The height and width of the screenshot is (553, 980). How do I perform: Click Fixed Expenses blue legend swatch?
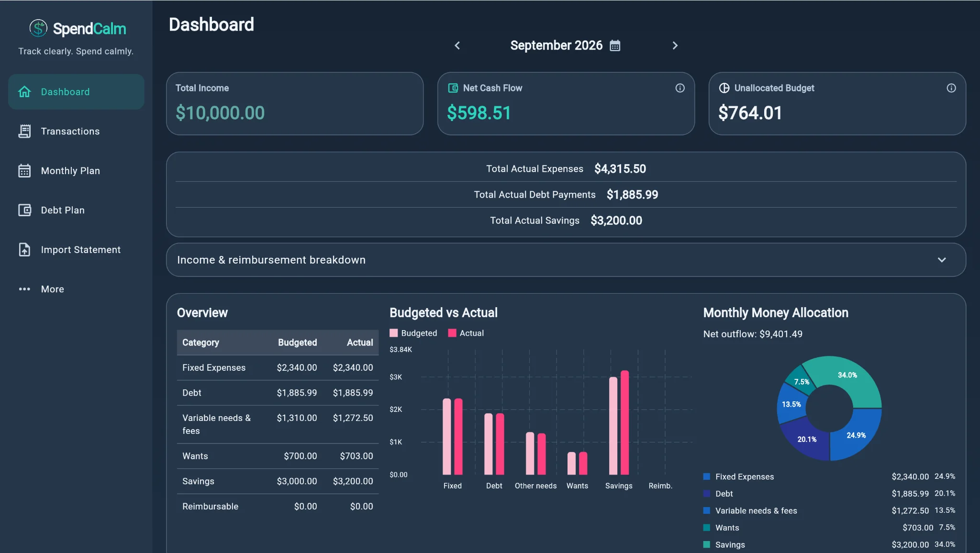pyautogui.click(x=706, y=476)
